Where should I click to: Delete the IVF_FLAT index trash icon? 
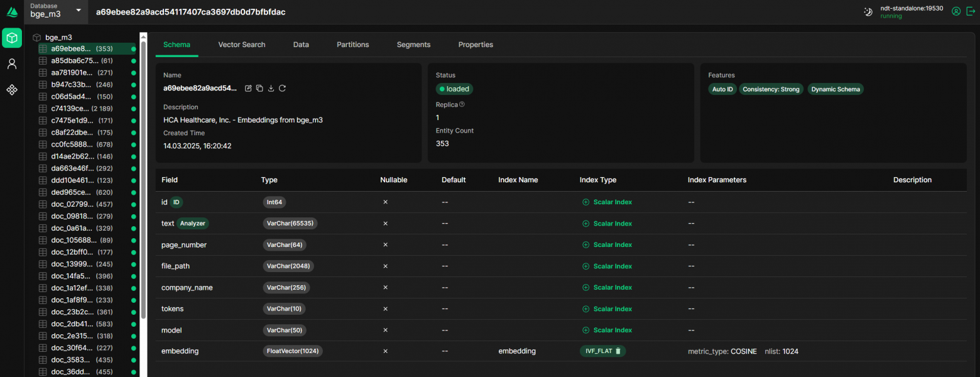point(618,351)
